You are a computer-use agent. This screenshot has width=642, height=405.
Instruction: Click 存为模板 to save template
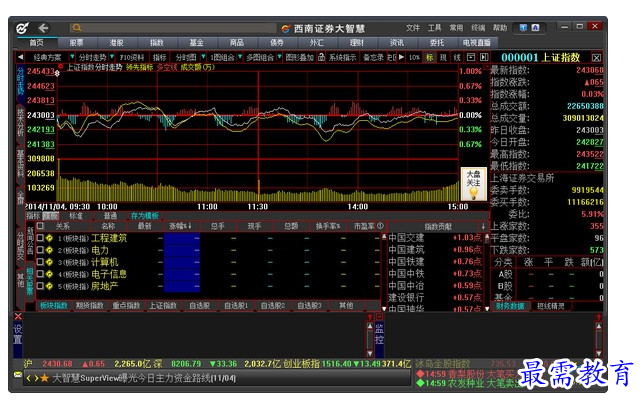[144, 216]
